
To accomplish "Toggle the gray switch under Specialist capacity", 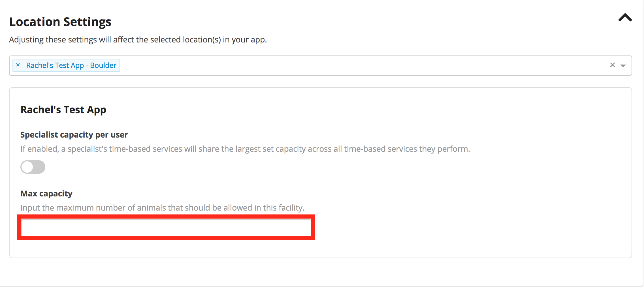I will point(33,167).
